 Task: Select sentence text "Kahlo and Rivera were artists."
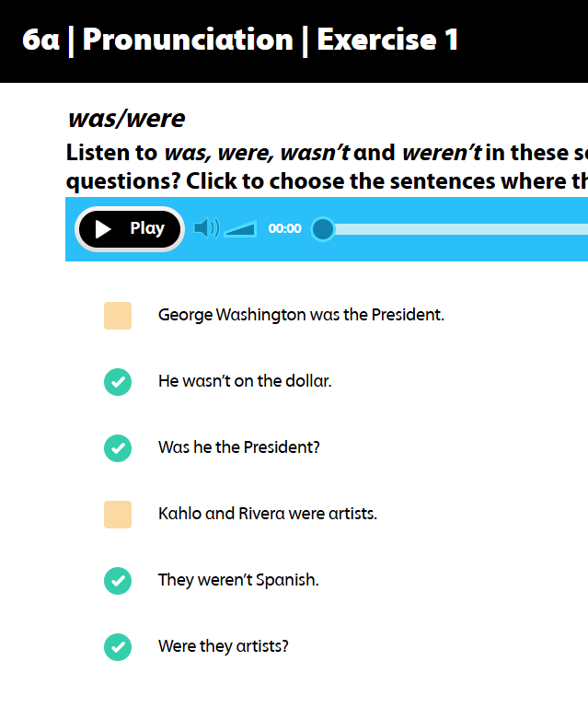coord(268,514)
